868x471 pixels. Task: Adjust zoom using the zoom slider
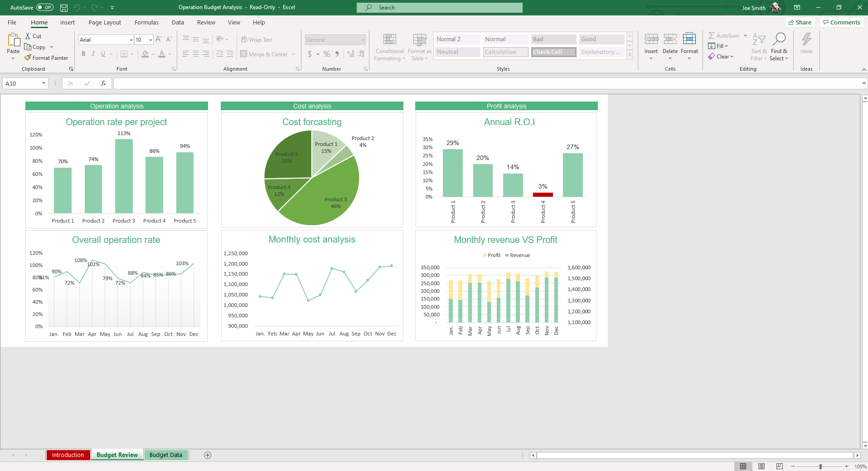coord(820,466)
